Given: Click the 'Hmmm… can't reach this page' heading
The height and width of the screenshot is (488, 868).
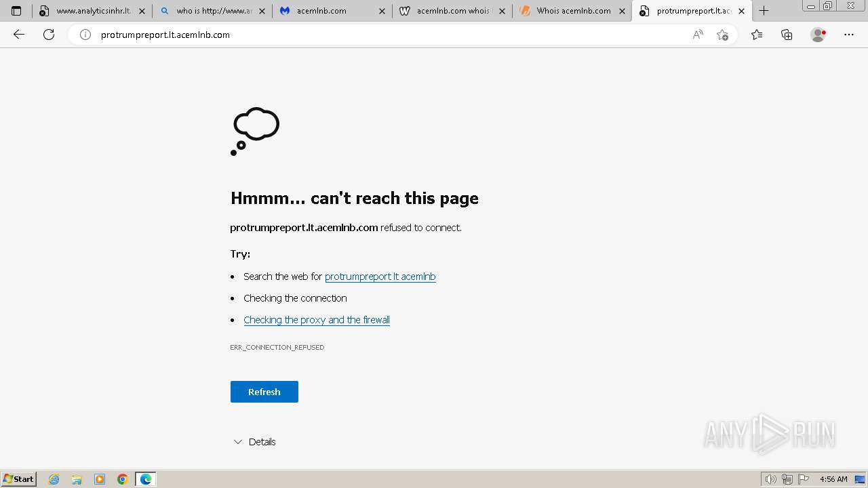Looking at the screenshot, I should tap(355, 198).
